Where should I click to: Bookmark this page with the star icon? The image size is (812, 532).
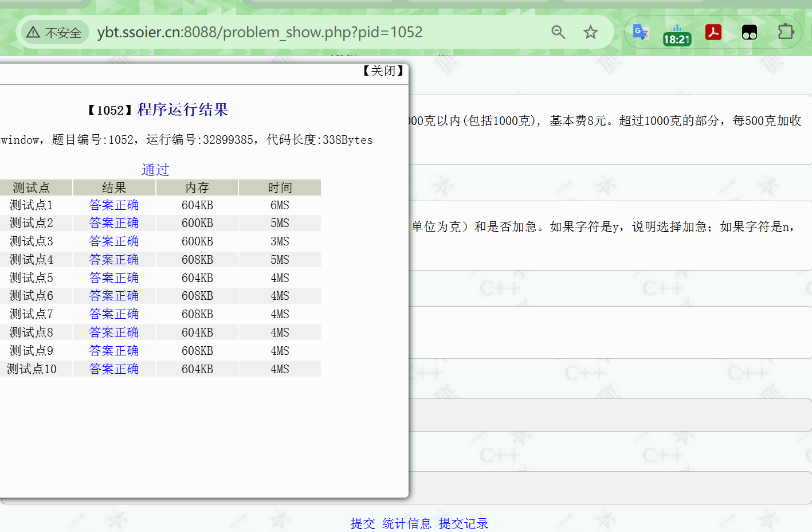[590, 32]
